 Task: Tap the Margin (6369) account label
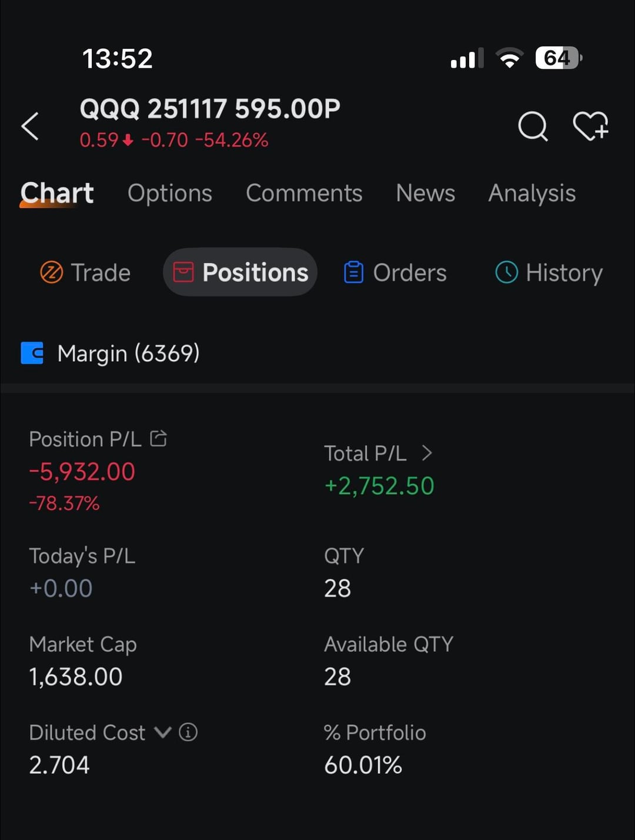pos(128,353)
